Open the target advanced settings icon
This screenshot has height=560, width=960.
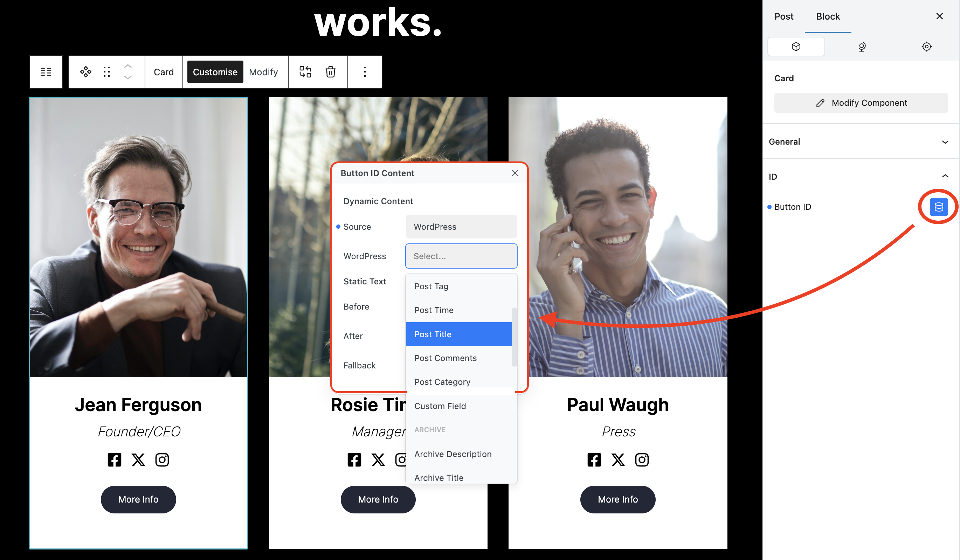tap(926, 47)
